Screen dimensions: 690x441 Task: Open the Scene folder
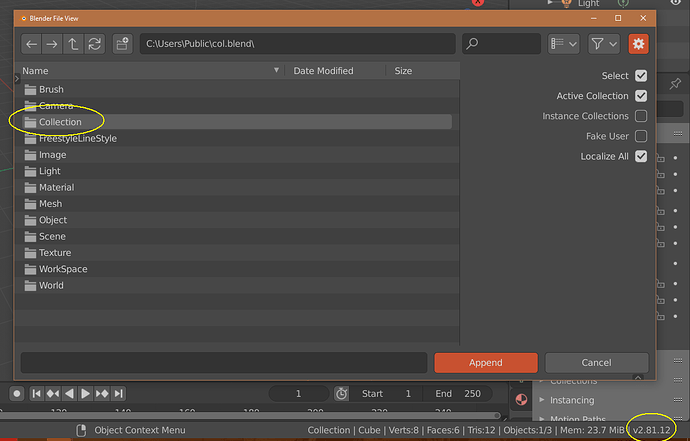pos(237,236)
